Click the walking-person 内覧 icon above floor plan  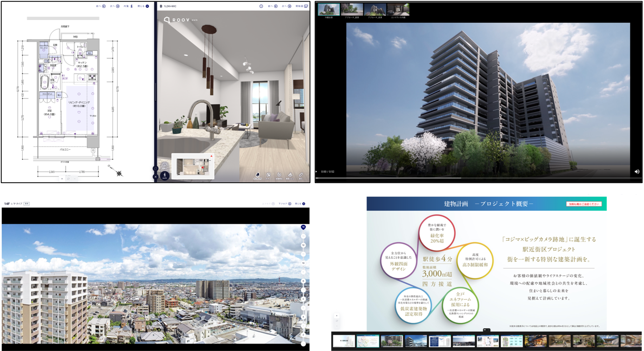pos(132,6)
